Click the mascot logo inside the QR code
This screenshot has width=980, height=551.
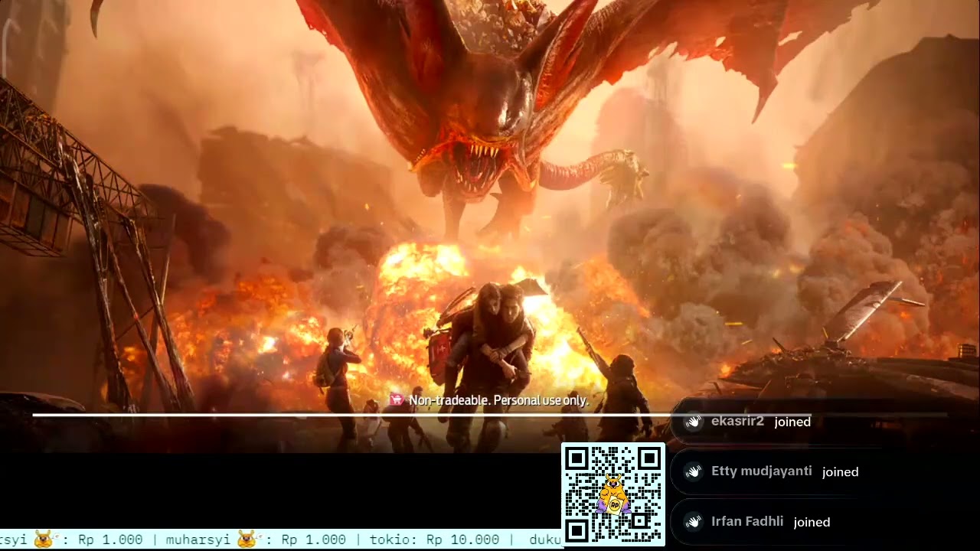click(x=613, y=494)
